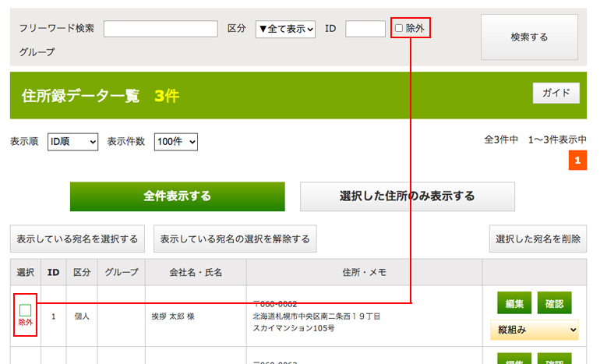This screenshot has width=600, height=364.
Task: Open the ガイド guide button
Action: pyautogui.click(x=556, y=93)
